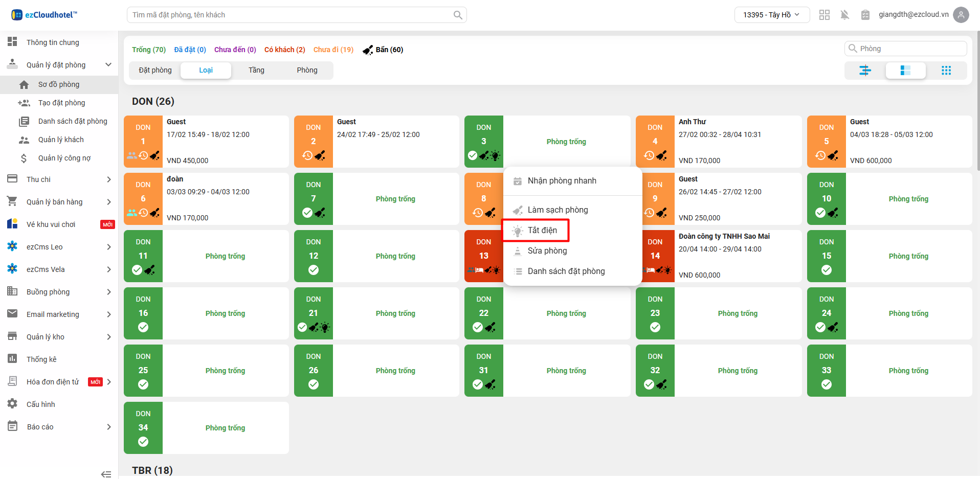Select Tắt điện in the context menu
Viewport: 980px width, 479px height.
(x=542, y=231)
